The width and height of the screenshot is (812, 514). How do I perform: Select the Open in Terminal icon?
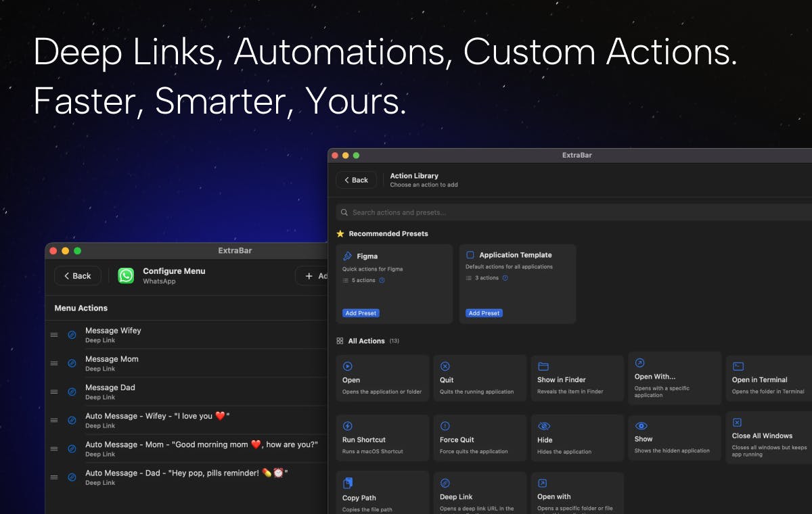pyautogui.click(x=738, y=366)
